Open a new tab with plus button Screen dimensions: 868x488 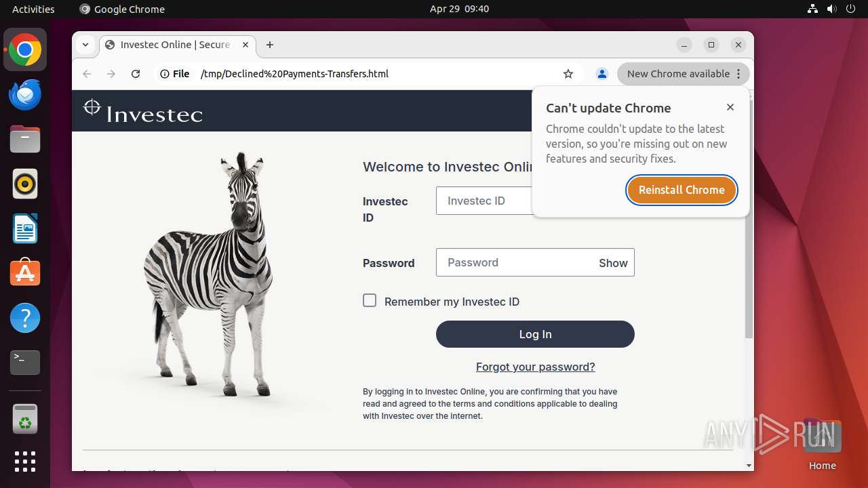coord(270,45)
